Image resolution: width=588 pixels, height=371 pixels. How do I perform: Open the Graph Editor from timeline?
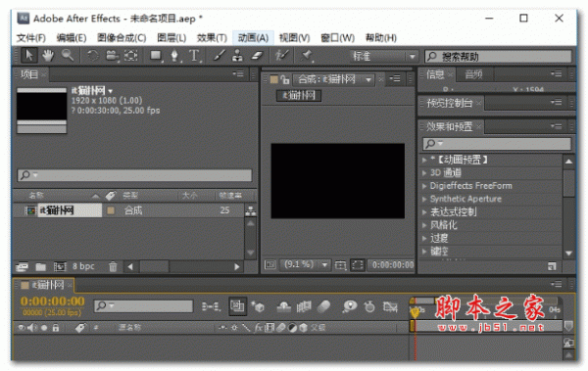coord(390,307)
